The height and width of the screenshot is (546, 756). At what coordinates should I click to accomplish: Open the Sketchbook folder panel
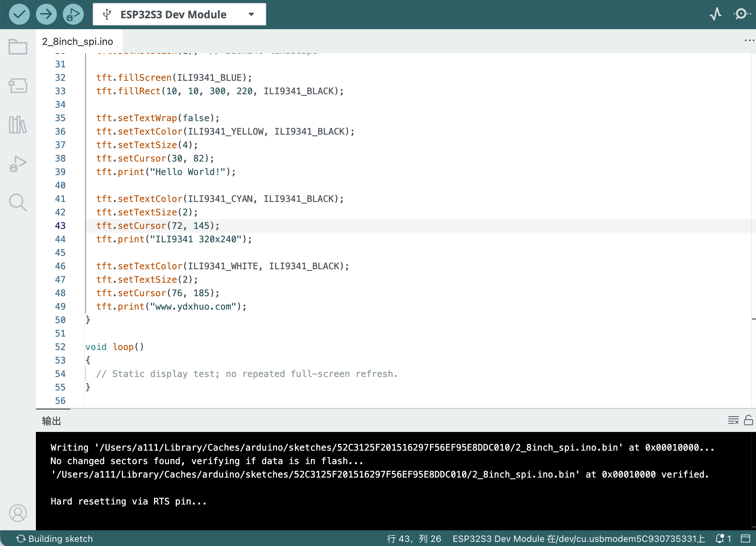point(18,47)
